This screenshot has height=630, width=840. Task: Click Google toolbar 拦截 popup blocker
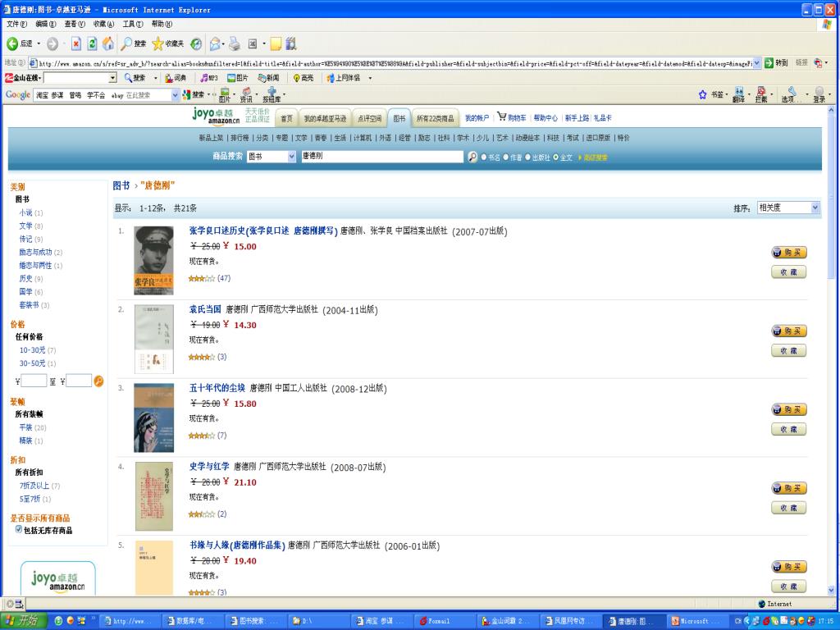761,94
